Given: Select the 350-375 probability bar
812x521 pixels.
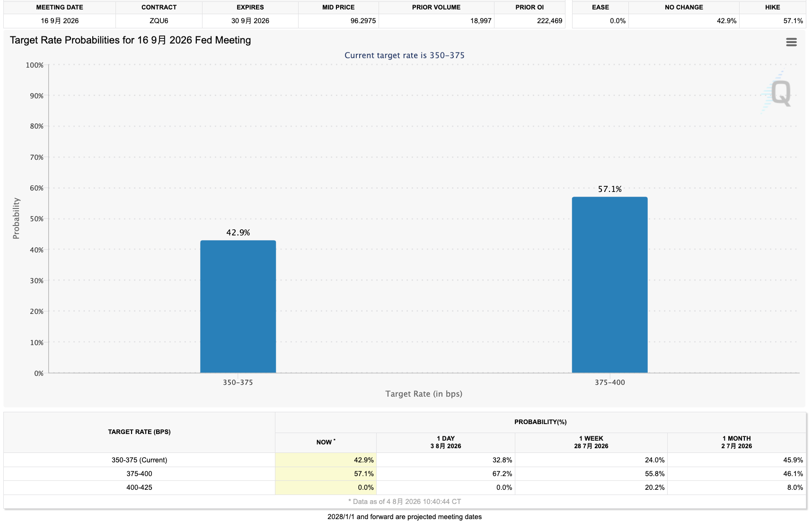Looking at the screenshot, I should click(x=238, y=306).
